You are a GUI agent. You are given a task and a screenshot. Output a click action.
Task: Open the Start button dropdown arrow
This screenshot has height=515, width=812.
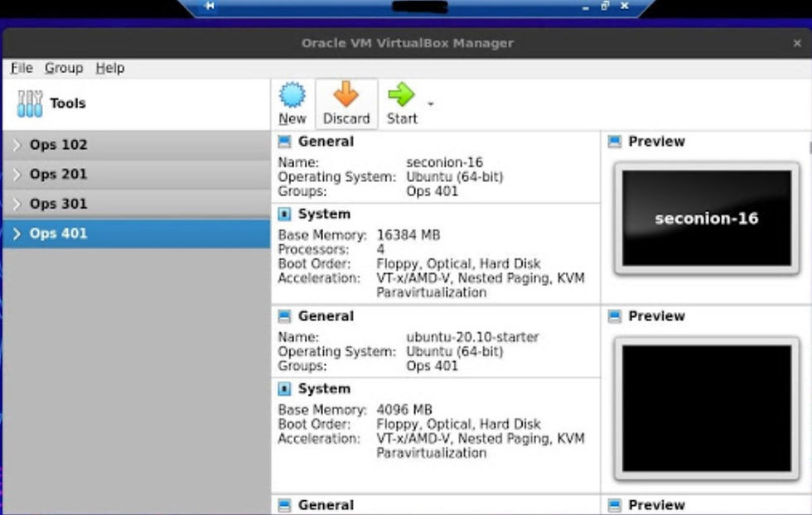click(430, 104)
